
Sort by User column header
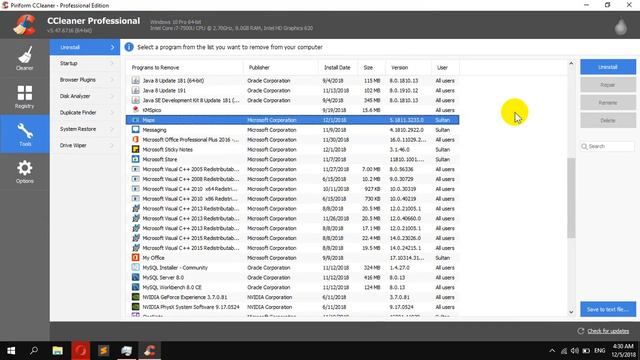445,67
